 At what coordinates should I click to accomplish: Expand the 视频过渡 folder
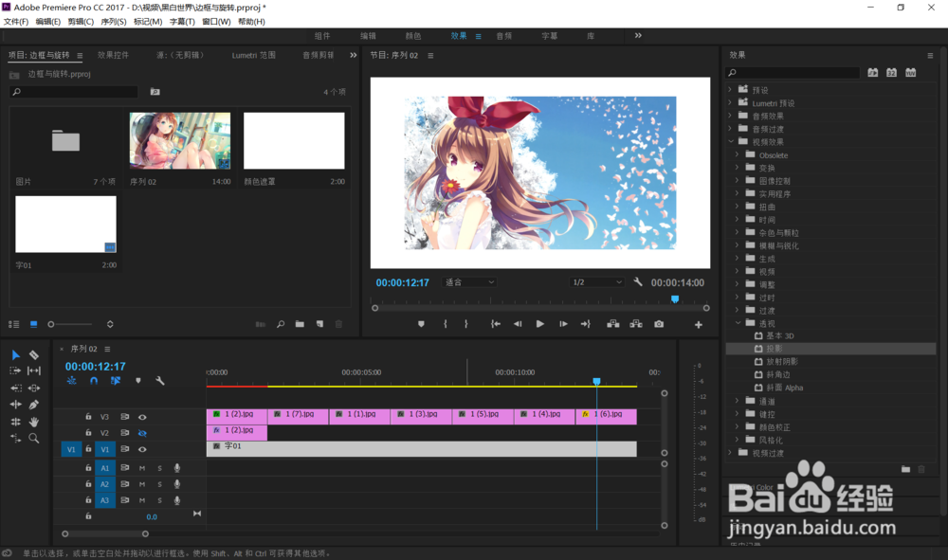(x=730, y=453)
